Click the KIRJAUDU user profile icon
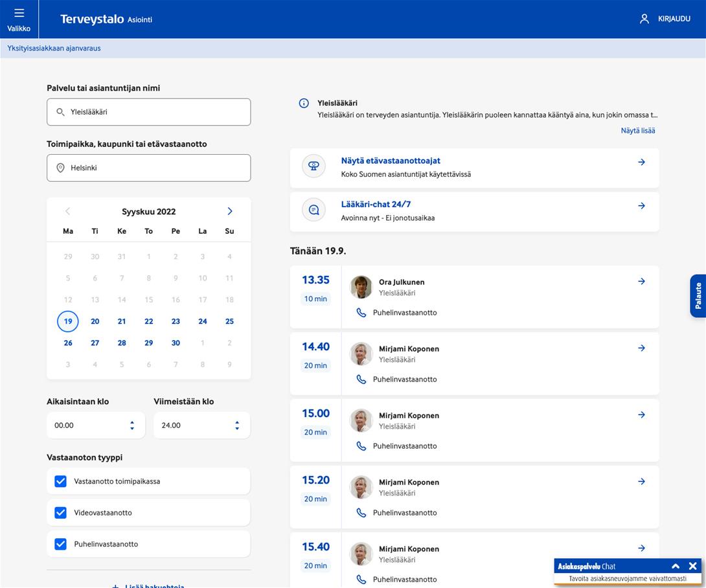706x588 pixels. (644, 19)
